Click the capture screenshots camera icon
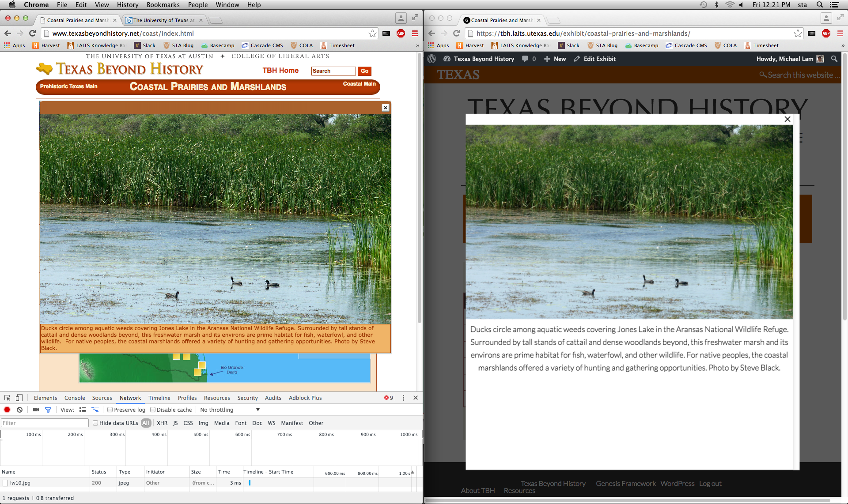The width and height of the screenshot is (848, 504). (36, 410)
